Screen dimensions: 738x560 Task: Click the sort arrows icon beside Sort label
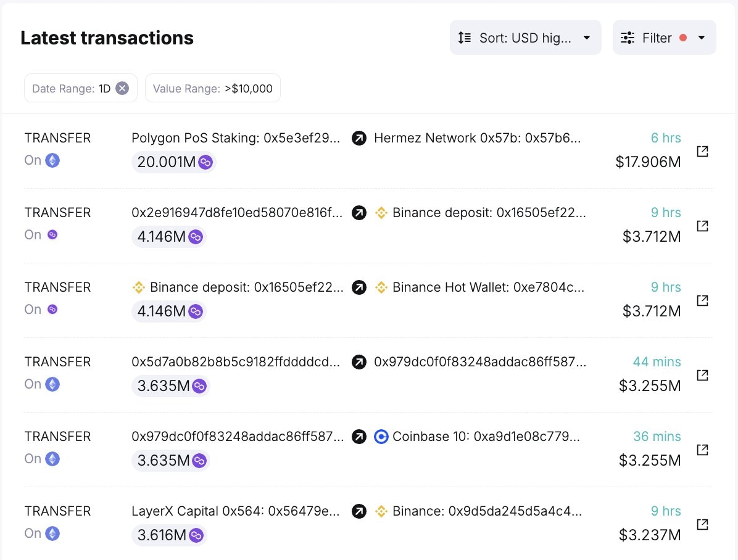464,37
